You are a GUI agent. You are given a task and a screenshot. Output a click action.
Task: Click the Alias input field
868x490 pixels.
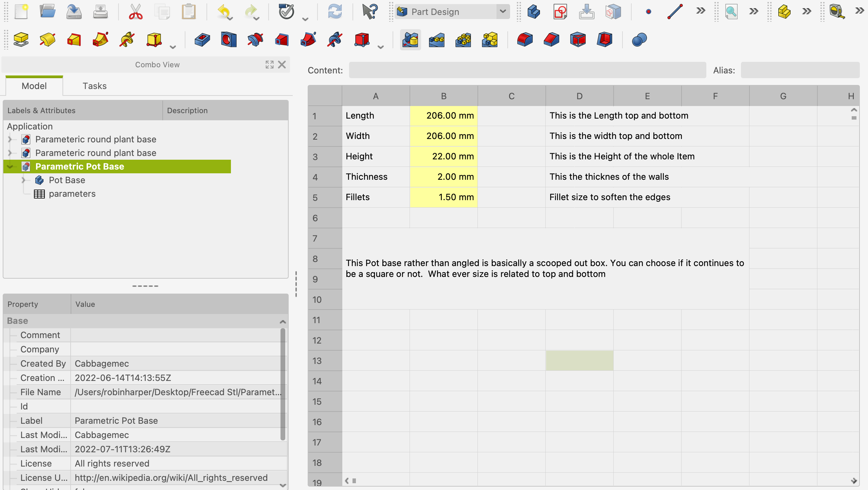click(x=800, y=70)
